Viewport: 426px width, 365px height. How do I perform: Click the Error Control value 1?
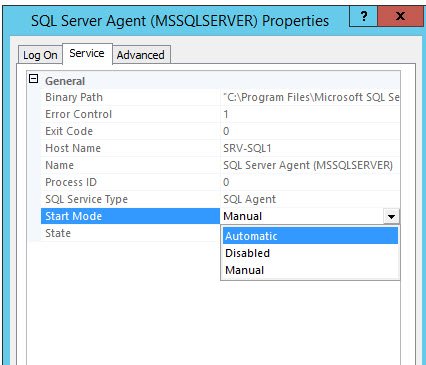(226, 114)
